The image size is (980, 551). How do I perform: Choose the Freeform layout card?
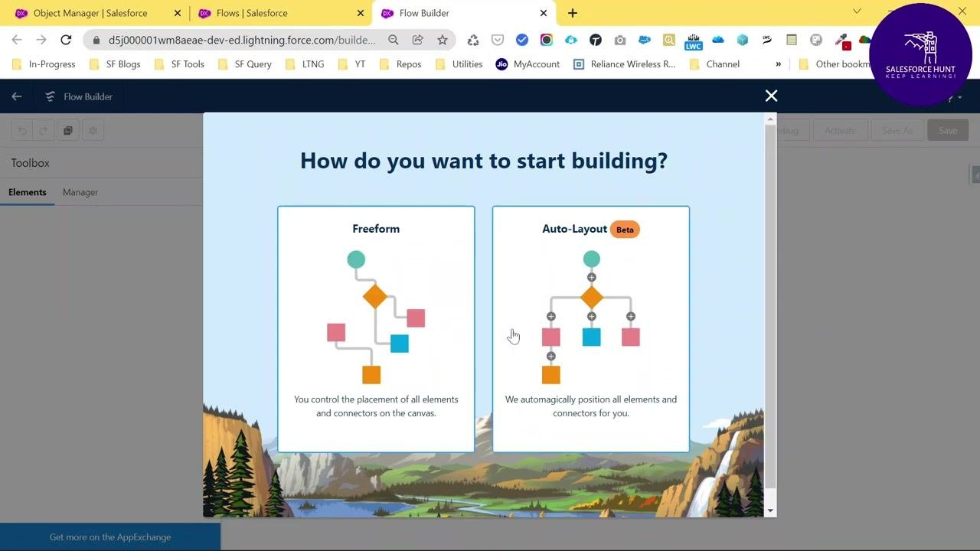pos(376,329)
